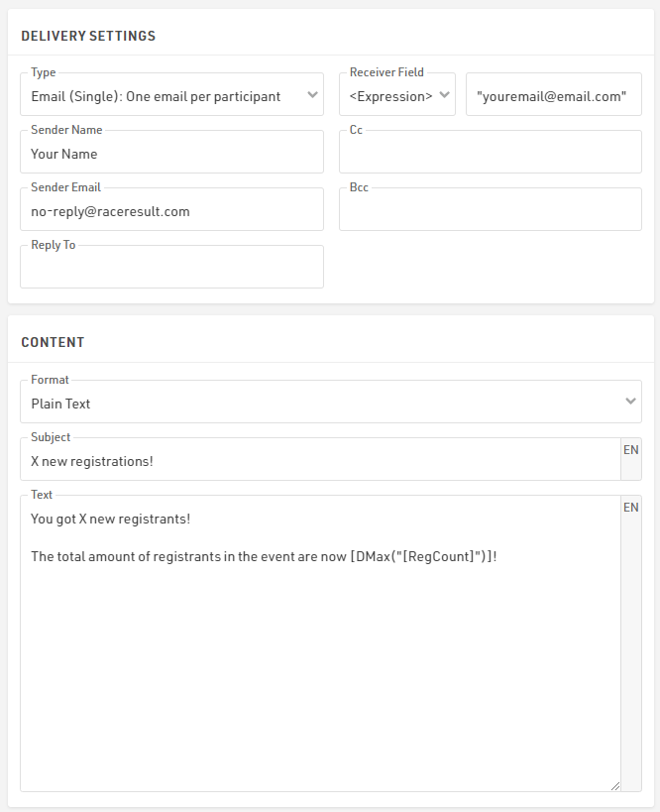This screenshot has height=812, width=660.
Task: Open the Format Plain Text dropdown
Action: click(x=331, y=402)
